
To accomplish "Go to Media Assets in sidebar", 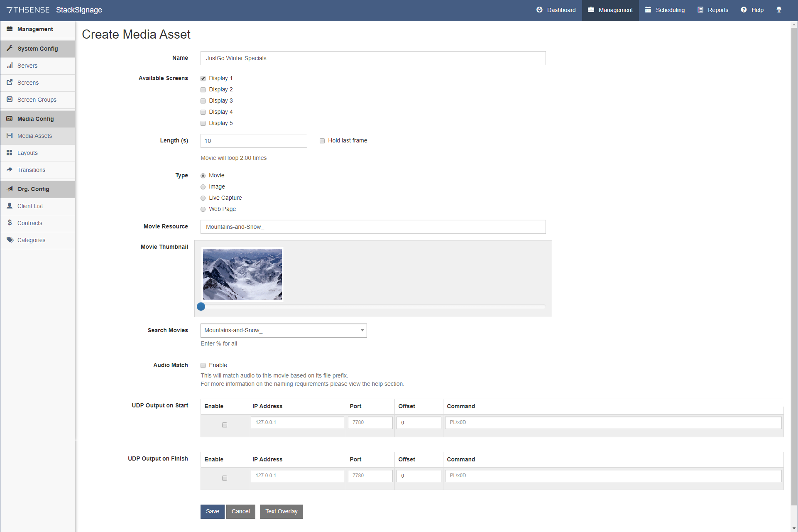I will coord(38,136).
